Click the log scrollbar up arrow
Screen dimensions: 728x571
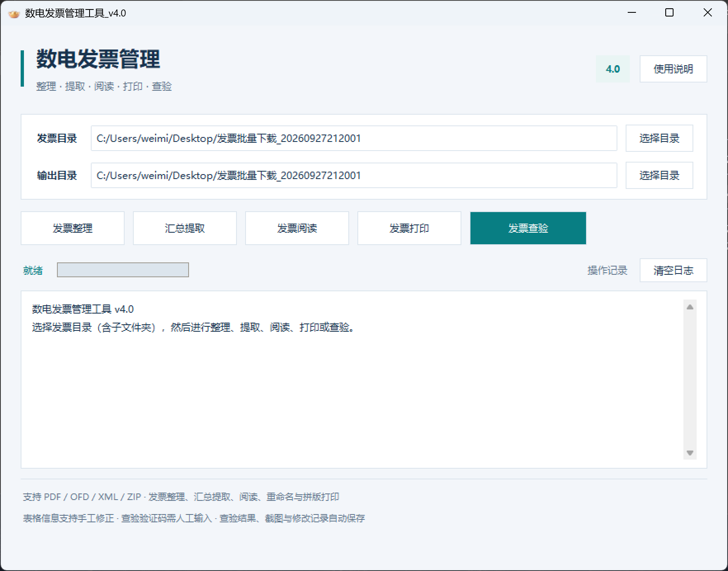pos(690,307)
